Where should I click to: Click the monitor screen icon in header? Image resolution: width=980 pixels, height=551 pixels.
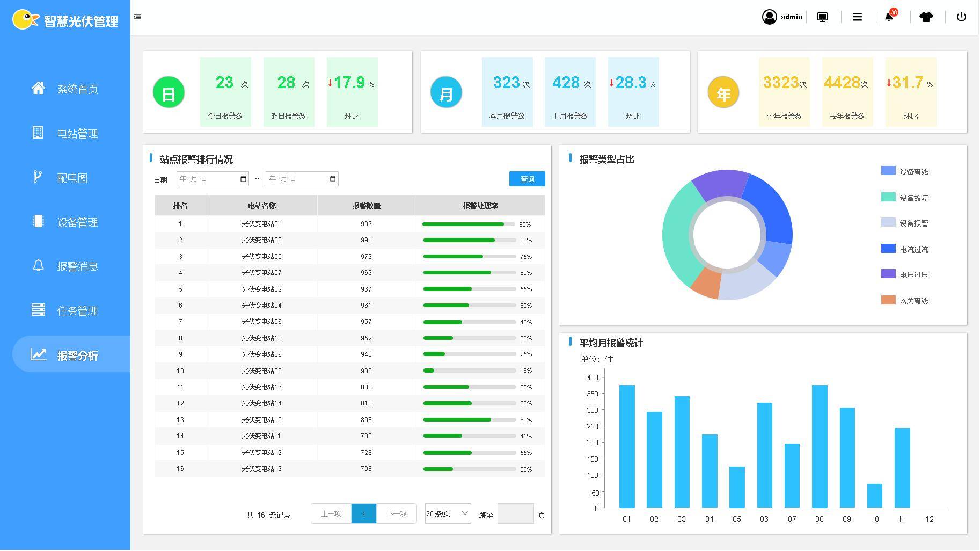click(x=822, y=17)
